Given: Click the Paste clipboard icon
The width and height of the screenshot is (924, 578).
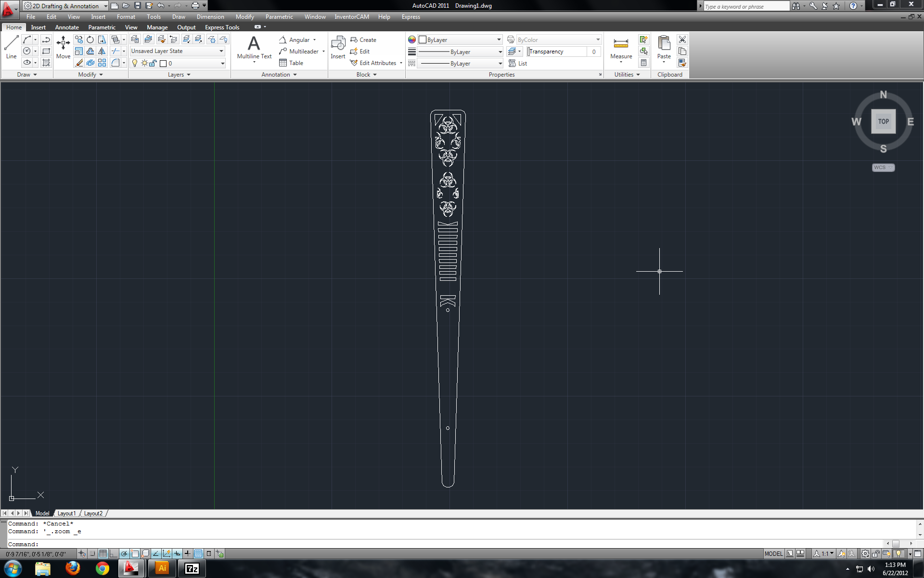Looking at the screenshot, I should [x=664, y=47].
